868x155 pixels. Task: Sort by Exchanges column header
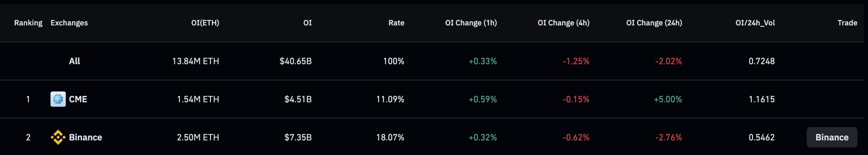(x=69, y=23)
